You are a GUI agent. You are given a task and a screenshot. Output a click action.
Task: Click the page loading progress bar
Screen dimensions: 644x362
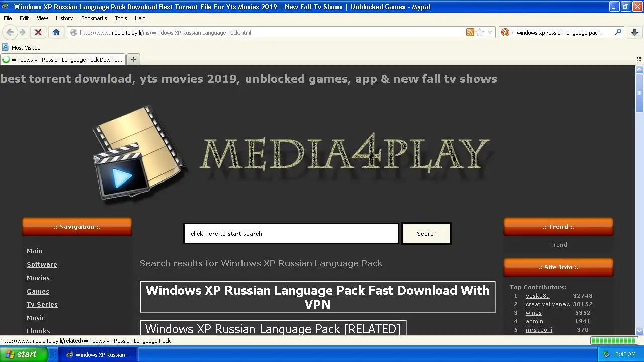click(614, 341)
